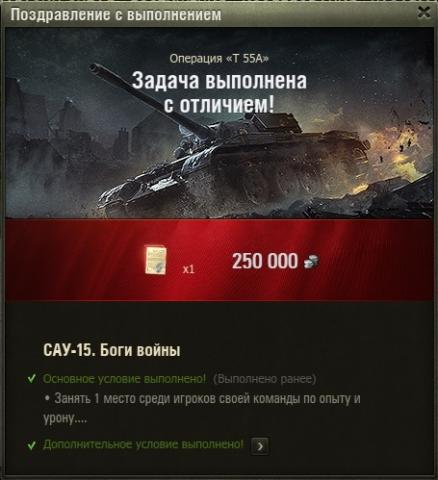Click the silver credits coin icon
The width and height of the screenshot is (438, 480).
point(311,261)
